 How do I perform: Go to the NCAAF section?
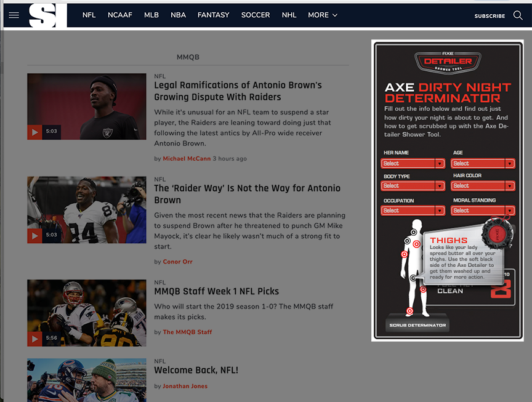(120, 15)
